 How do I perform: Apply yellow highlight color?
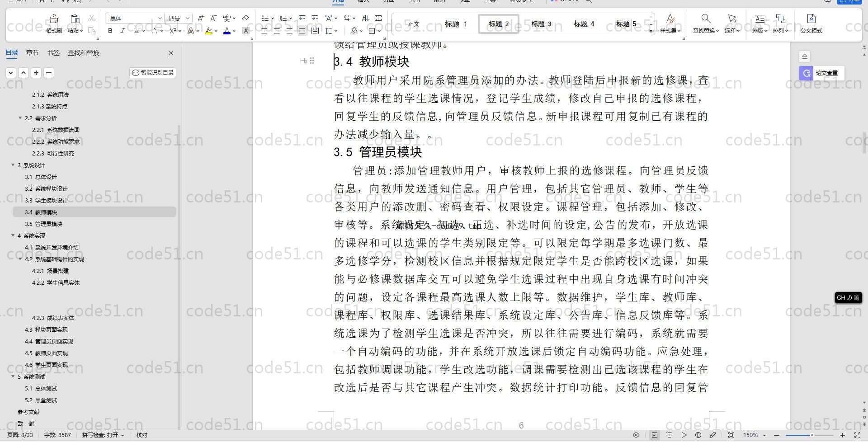(208, 31)
